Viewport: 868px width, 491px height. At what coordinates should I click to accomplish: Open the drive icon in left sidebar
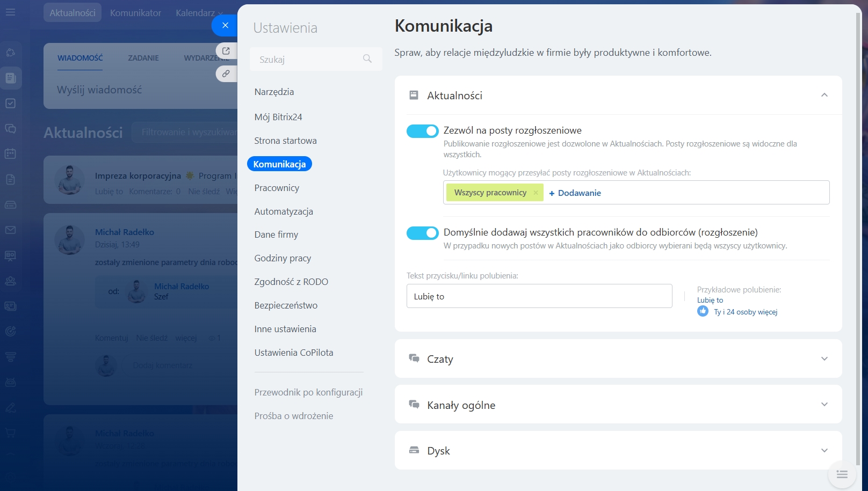[x=10, y=204]
